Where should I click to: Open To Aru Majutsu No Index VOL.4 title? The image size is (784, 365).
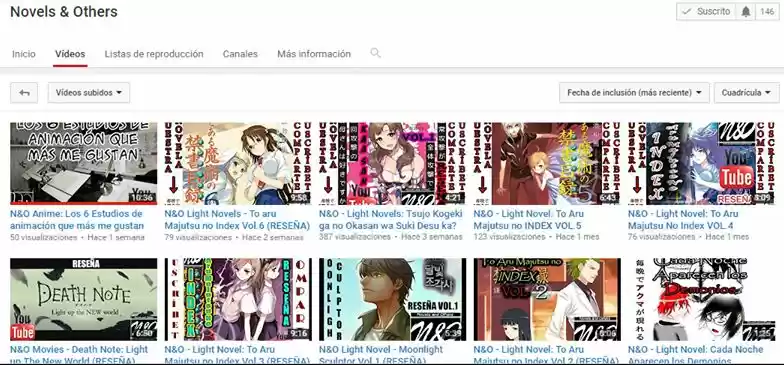[683, 220]
